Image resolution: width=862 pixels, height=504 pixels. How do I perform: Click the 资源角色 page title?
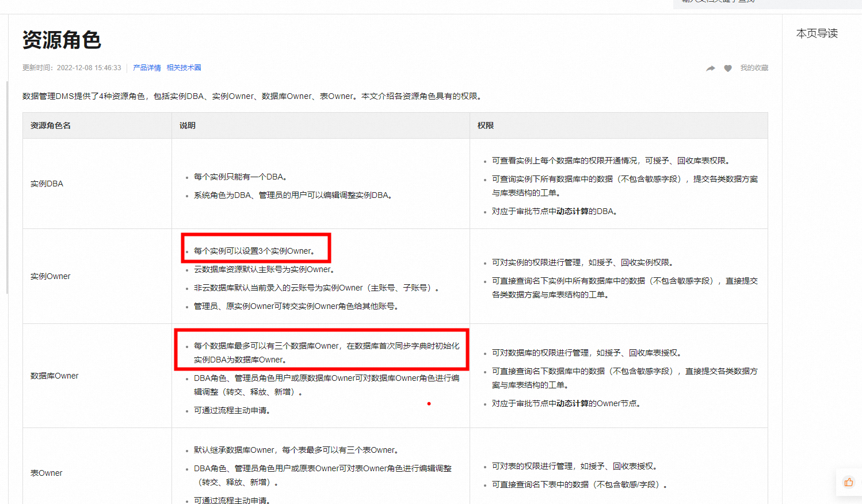[x=62, y=40]
